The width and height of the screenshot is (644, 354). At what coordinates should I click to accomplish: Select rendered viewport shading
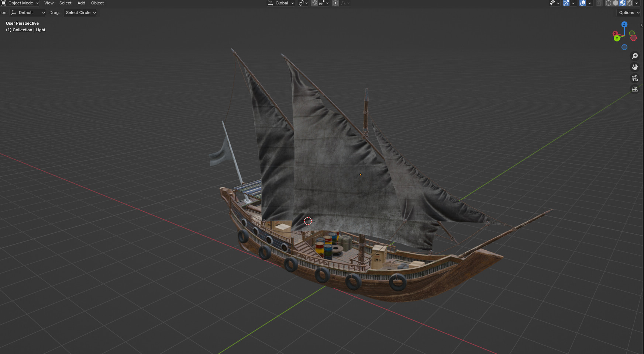(630, 3)
